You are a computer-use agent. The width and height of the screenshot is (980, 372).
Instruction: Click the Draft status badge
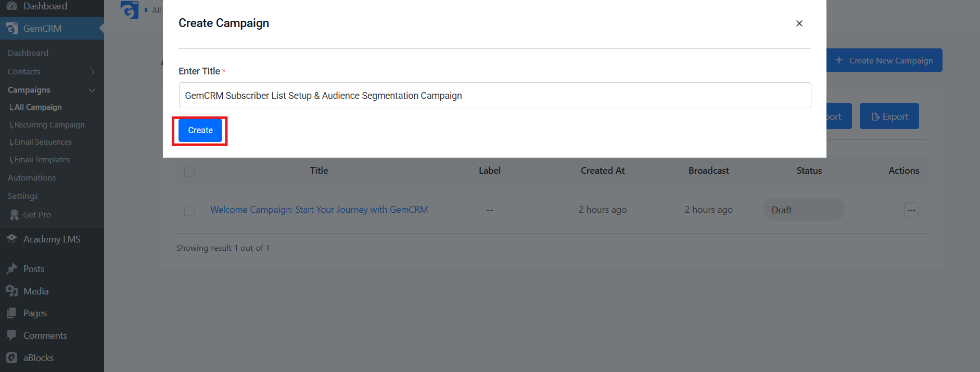coord(804,210)
